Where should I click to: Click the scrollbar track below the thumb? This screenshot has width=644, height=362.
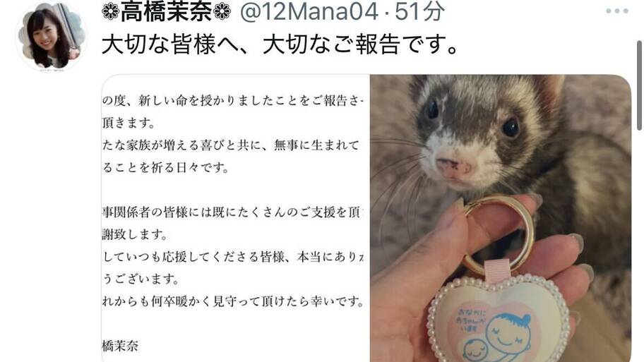coord(640,246)
